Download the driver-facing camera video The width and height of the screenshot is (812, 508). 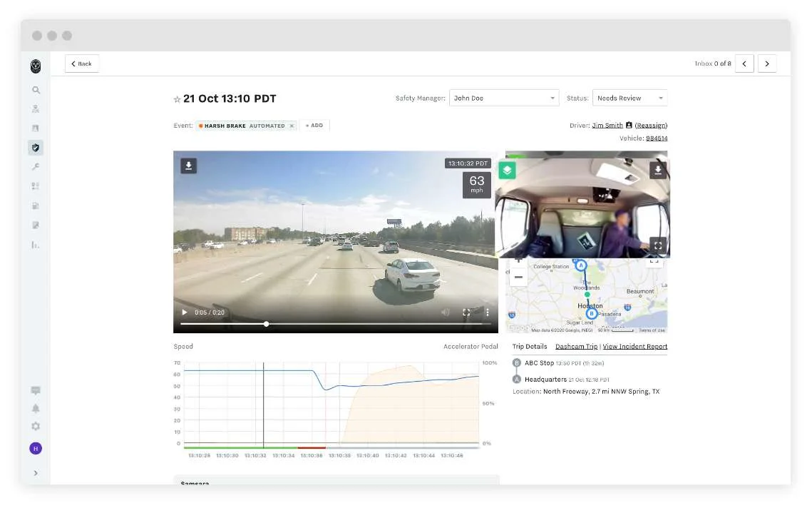point(658,170)
